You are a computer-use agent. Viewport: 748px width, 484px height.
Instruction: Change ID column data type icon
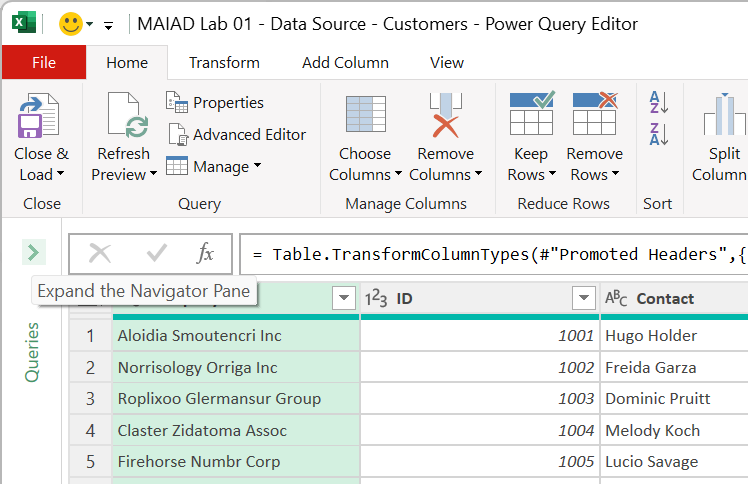(376, 299)
